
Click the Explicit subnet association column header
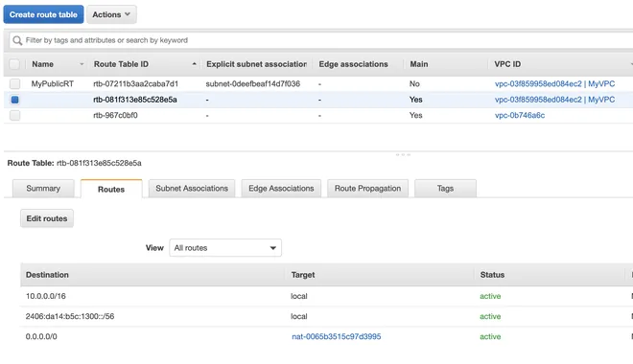click(256, 64)
